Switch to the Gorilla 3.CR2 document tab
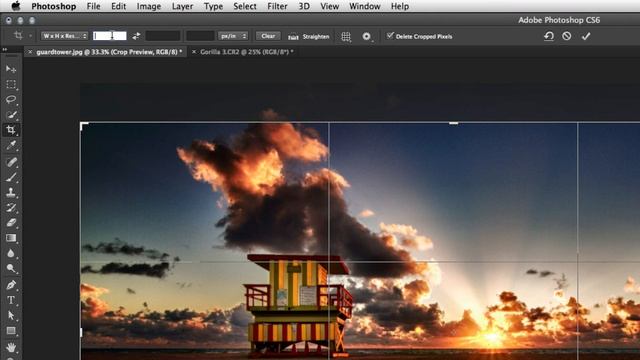640x360 pixels. coord(247,52)
